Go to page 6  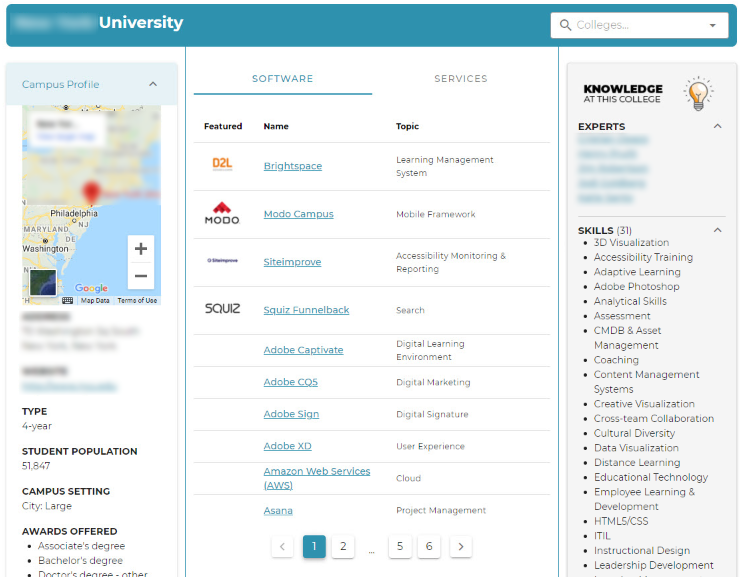429,547
